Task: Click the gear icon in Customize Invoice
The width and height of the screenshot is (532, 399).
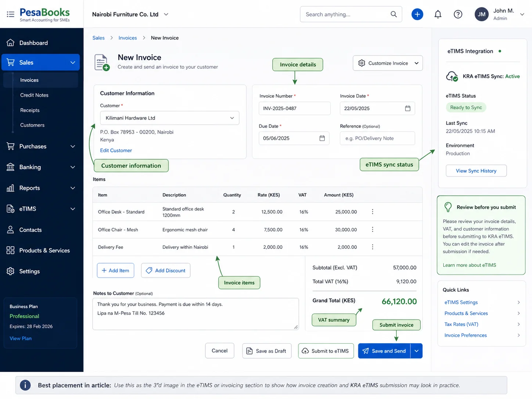Action: click(x=362, y=63)
